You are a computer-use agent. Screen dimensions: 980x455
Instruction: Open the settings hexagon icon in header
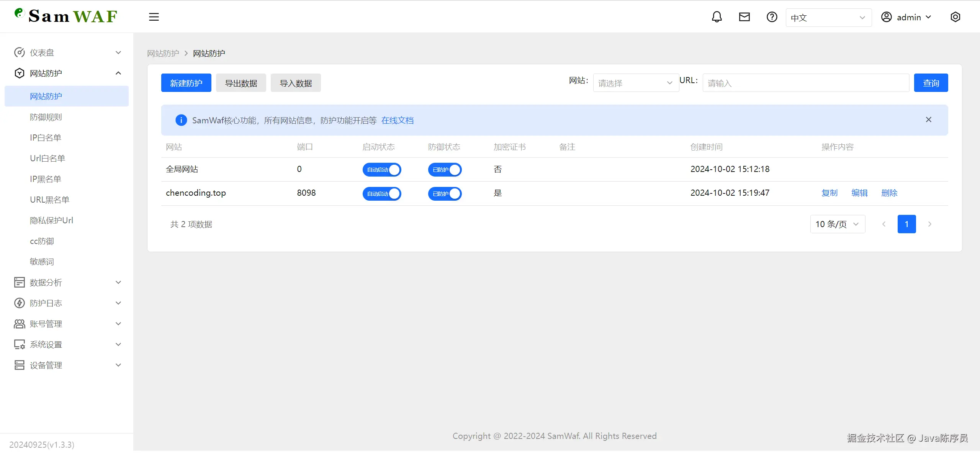tap(955, 17)
